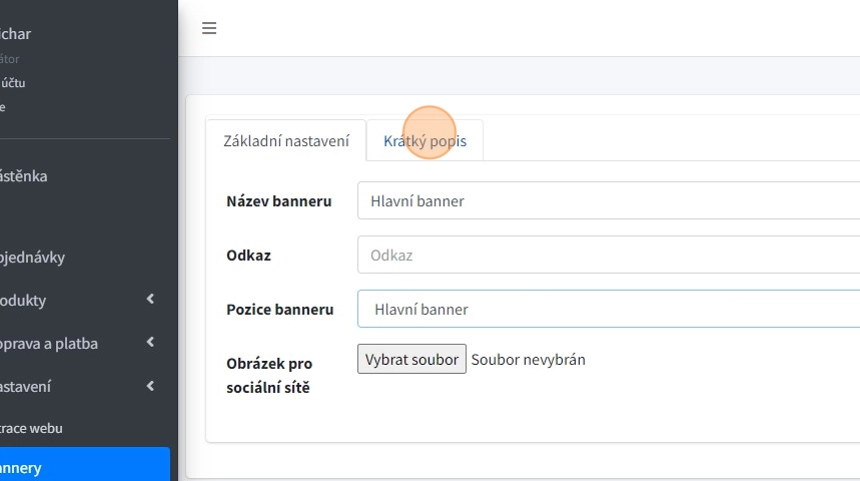The image size is (860, 481).
Task: Click the Název banneru label
Action: [279, 201]
